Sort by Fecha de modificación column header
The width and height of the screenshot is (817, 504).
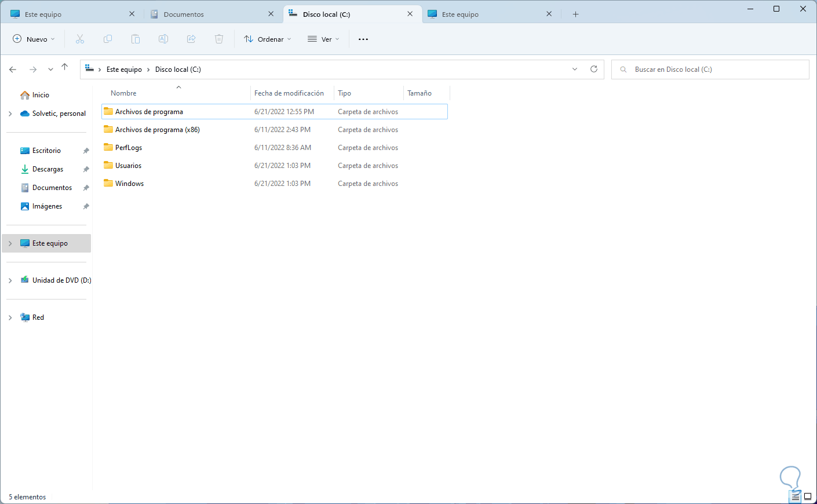[292, 93]
